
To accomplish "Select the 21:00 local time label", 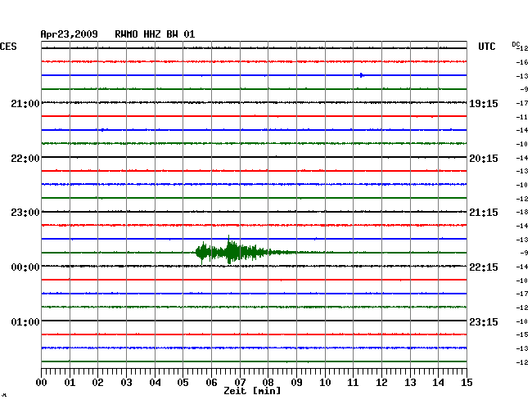I will pos(25,103).
